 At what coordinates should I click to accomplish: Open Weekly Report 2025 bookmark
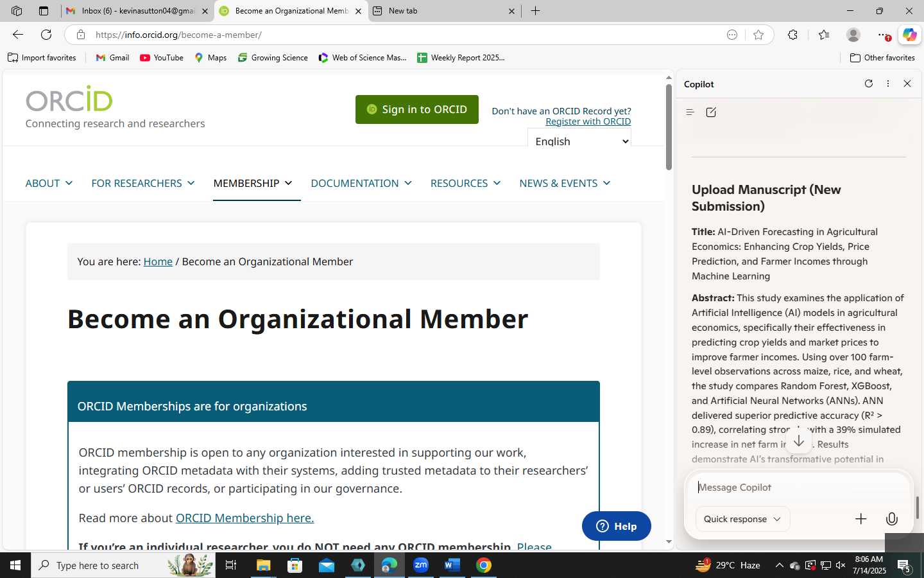tap(461, 58)
